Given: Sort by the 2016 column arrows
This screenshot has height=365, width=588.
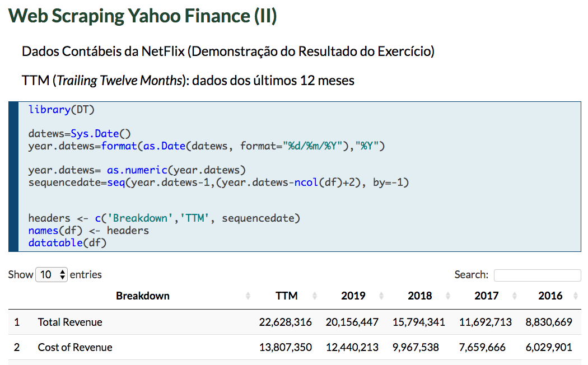Looking at the screenshot, I should (576, 296).
